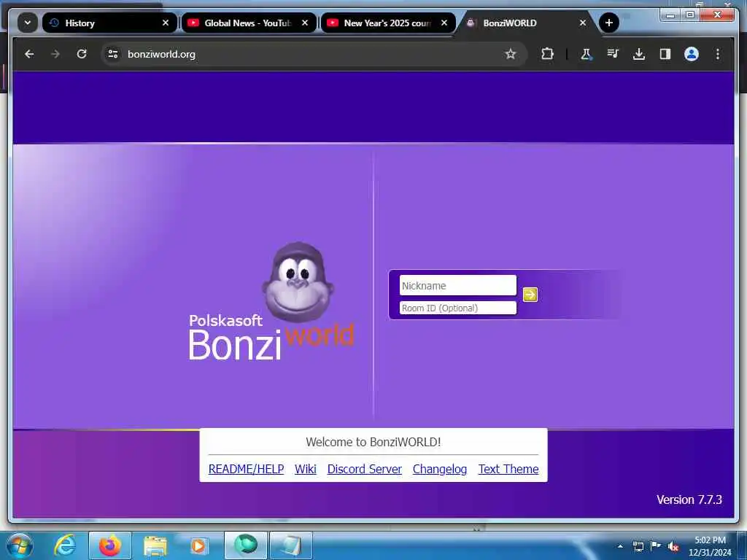Click the Bonzi monkey logo

pos(298,282)
